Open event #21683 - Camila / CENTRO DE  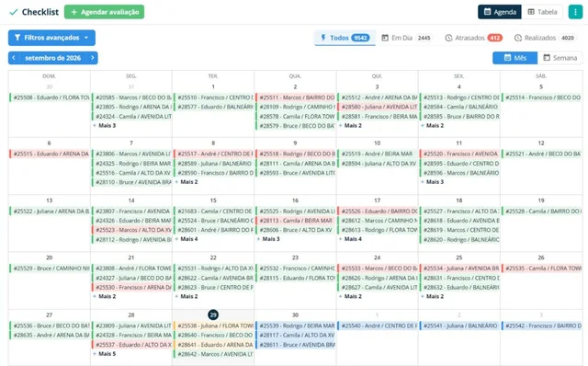coord(213,212)
